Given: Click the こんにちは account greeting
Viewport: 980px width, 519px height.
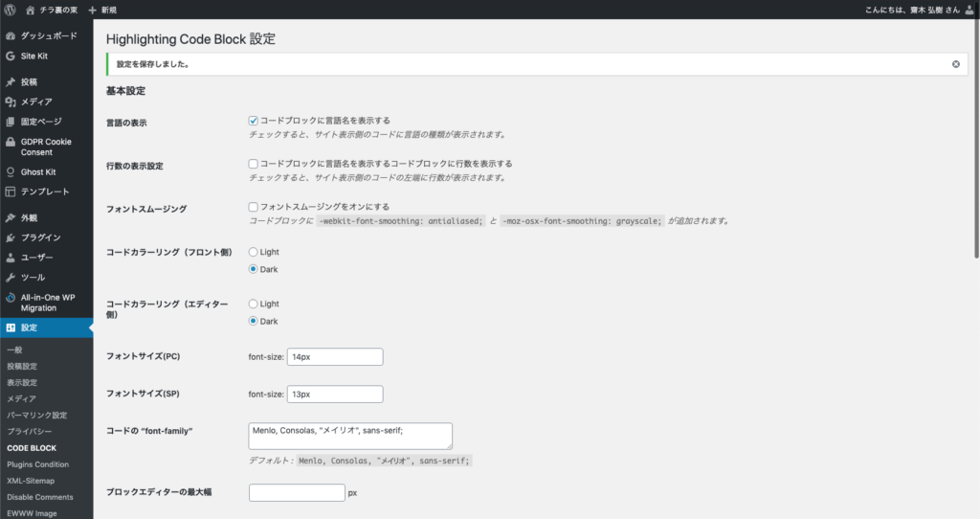Looking at the screenshot, I should point(912,10).
